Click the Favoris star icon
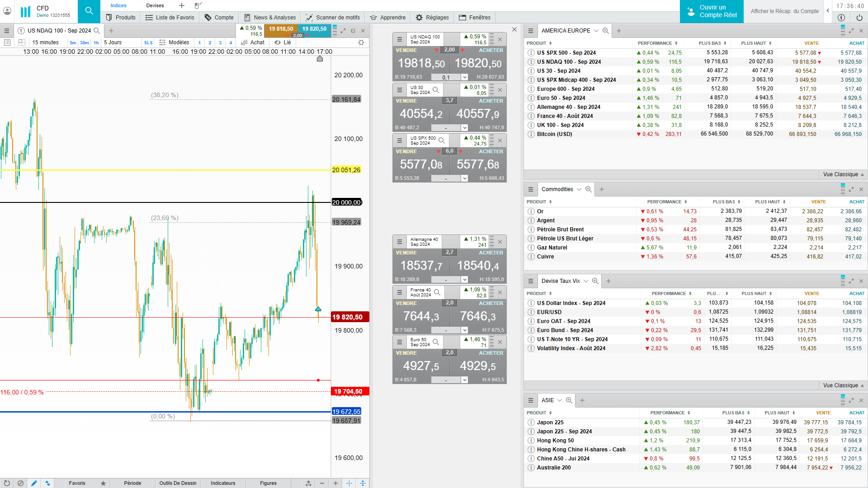 point(103,483)
